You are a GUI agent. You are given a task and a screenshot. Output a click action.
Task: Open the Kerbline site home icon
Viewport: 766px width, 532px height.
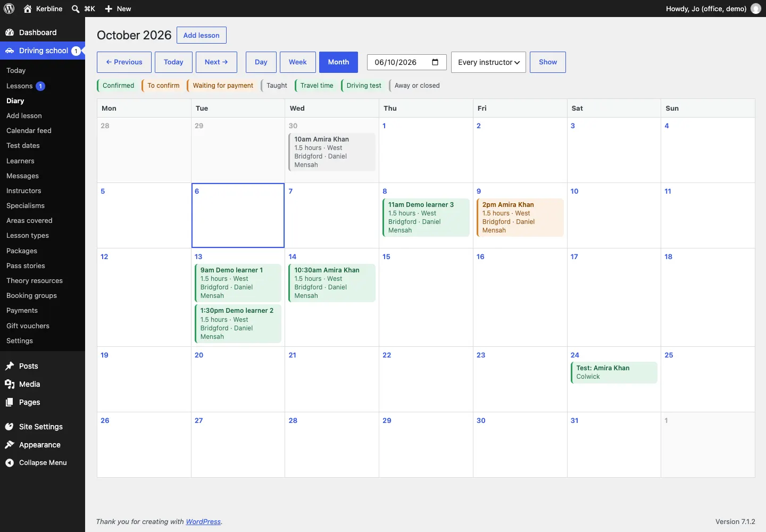click(28, 9)
